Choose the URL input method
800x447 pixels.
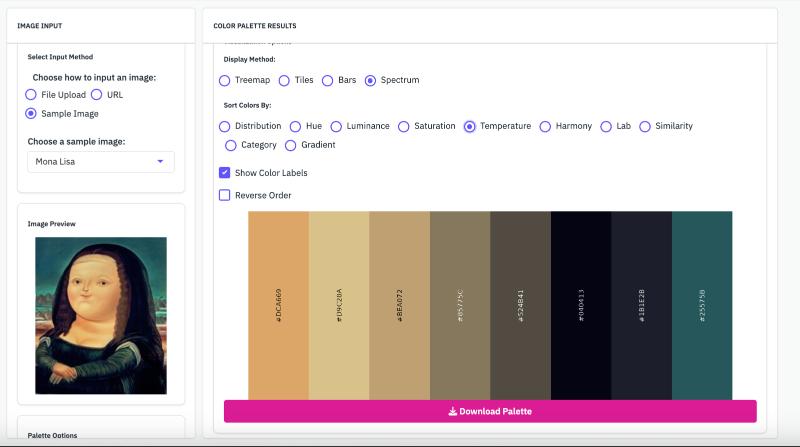[x=97, y=95]
